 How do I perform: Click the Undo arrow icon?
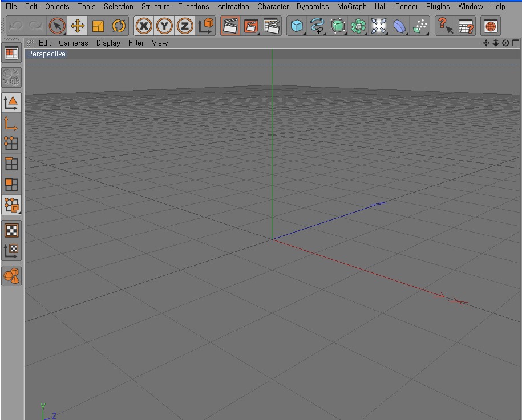click(15, 26)
